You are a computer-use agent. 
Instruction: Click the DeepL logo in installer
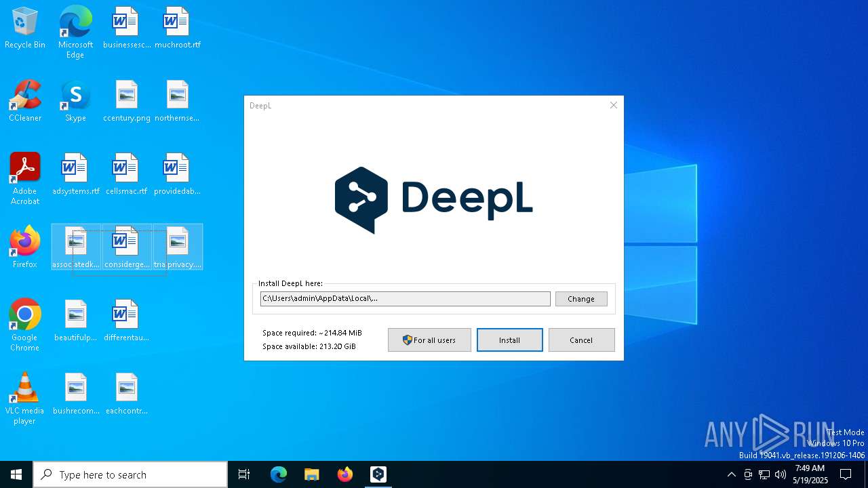(x=434, y=200)
